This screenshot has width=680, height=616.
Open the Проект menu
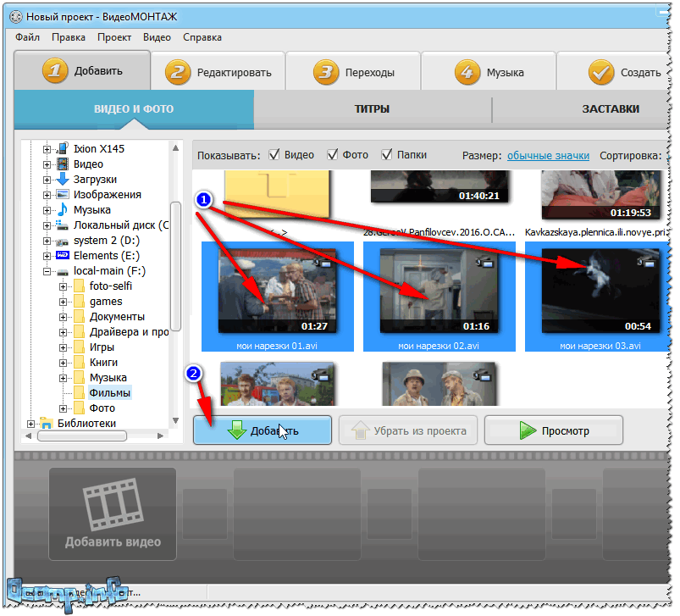point(114,37)
